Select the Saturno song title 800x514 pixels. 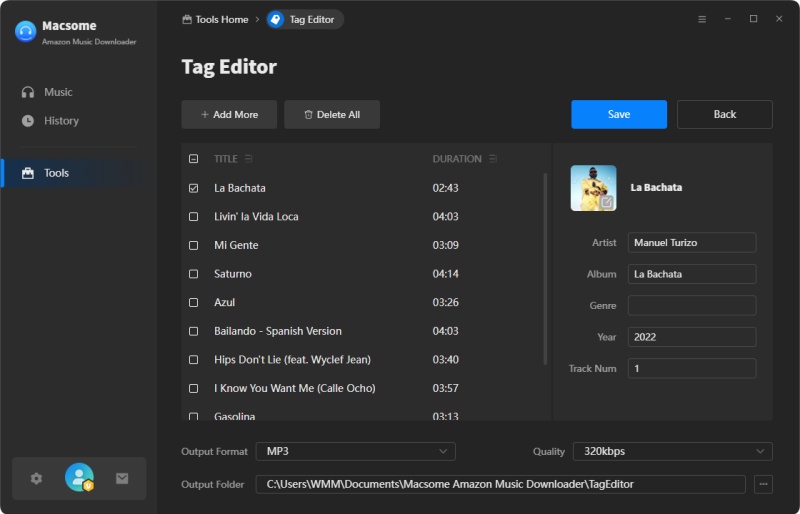click(233, 274)
